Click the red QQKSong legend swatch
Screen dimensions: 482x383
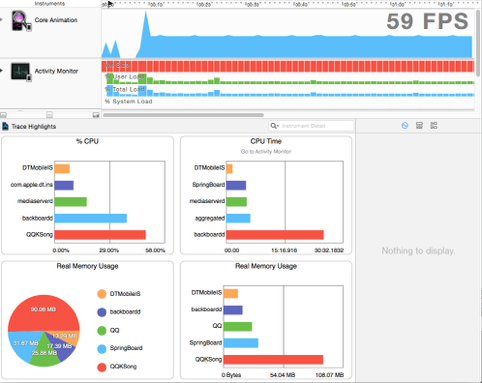click(102, 367)
